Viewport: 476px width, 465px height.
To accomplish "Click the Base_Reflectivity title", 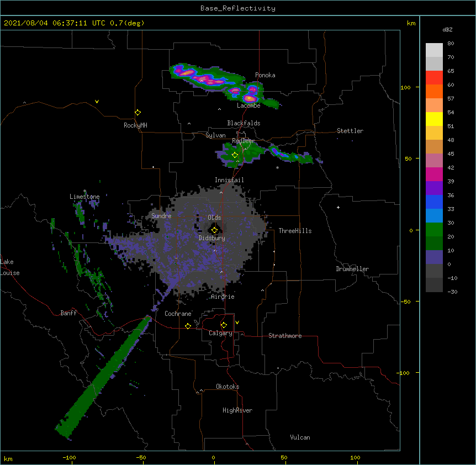I will [238, 8].
